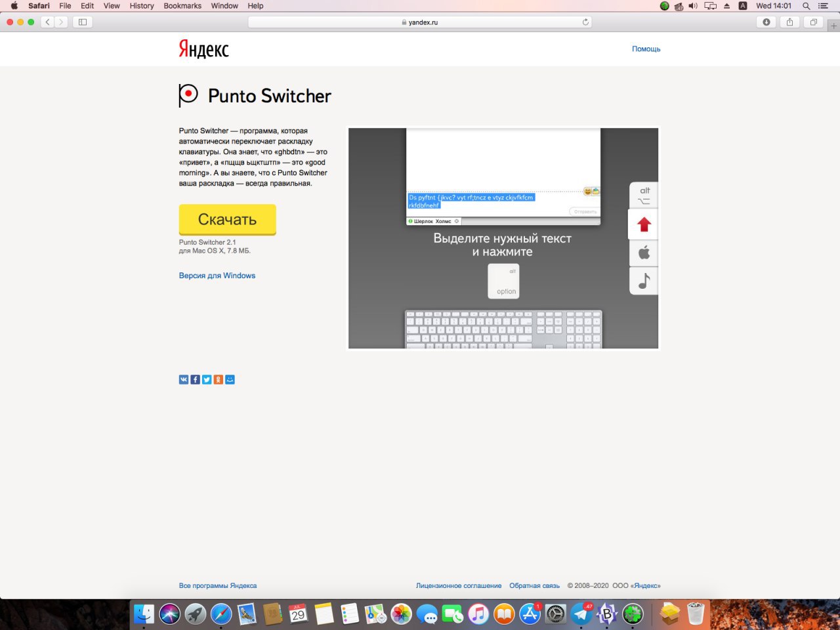Share page on Facebook

coord(195,379)
